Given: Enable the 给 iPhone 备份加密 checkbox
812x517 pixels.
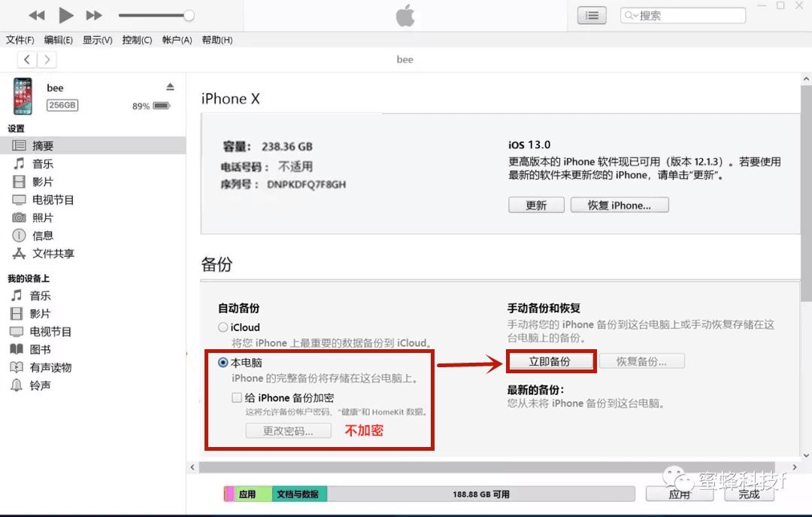Looking at the screenshot, I should point(237,397).
